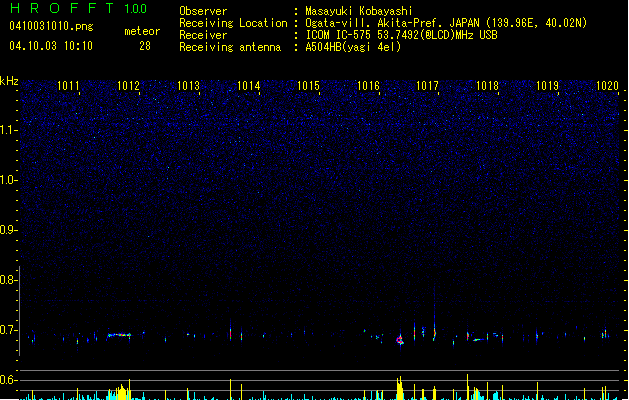Click the 1014 time axis marker
Viewport: 629px width, 400px height.
249,86
